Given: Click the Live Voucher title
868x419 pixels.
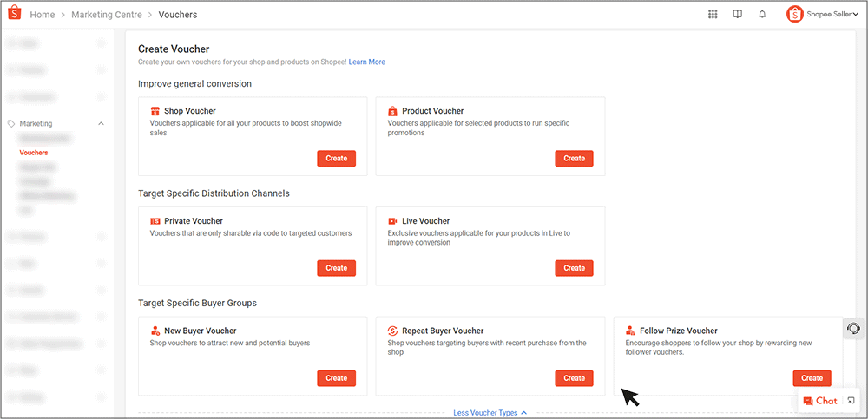Looking at the screenshot, I should tap(426, 221).
